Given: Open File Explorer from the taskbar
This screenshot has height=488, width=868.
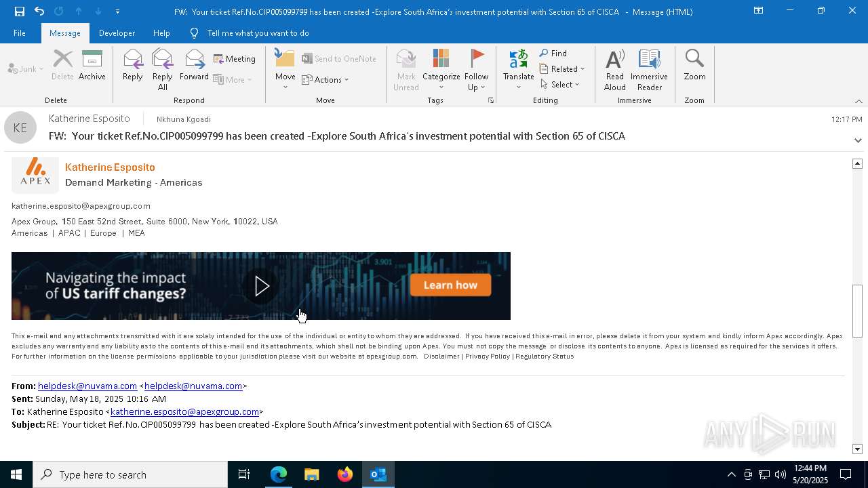Looking at the screenshot, I should point(311,474).
